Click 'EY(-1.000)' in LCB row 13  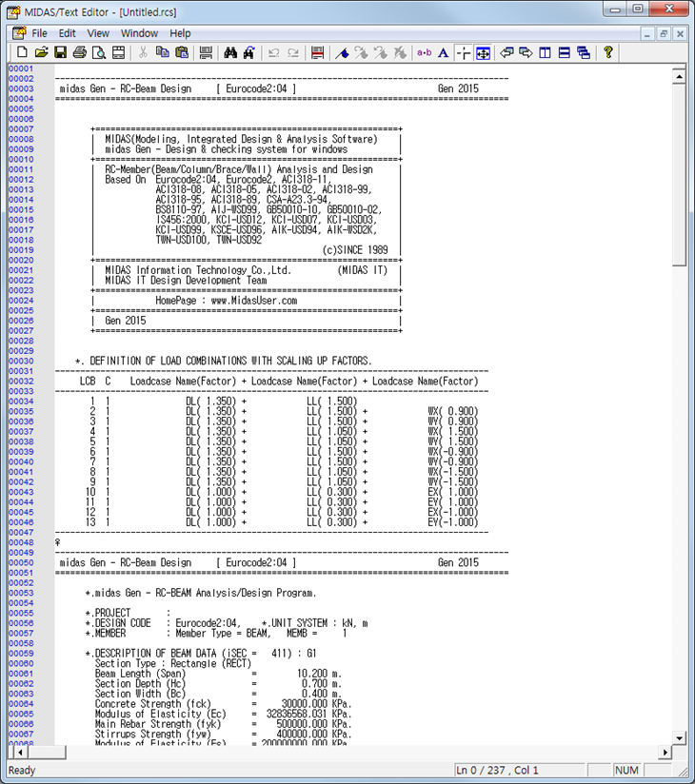[453, 522]
